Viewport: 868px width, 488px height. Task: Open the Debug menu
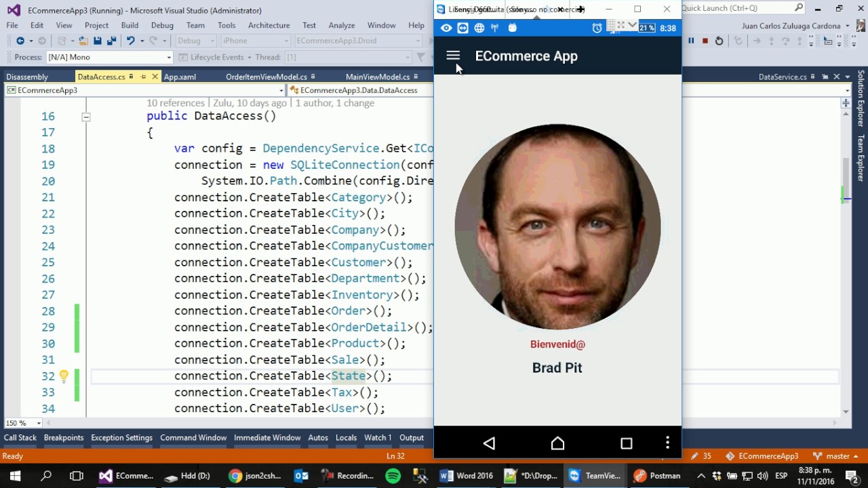coord(162,25)
